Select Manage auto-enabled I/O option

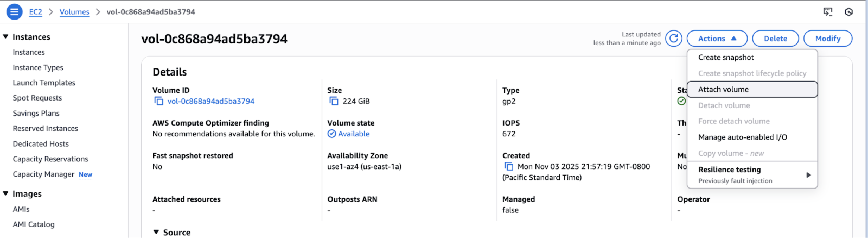pos(742,137)
